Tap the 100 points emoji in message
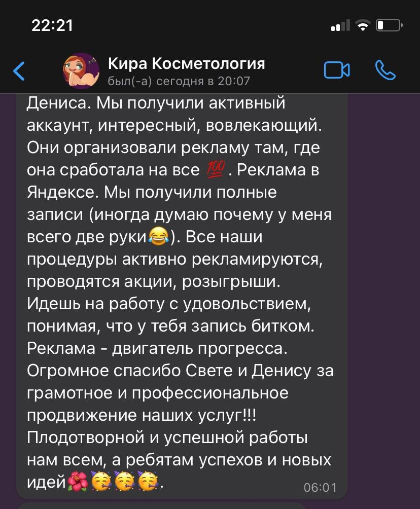 pyautogui.click(x=216, y=169)
